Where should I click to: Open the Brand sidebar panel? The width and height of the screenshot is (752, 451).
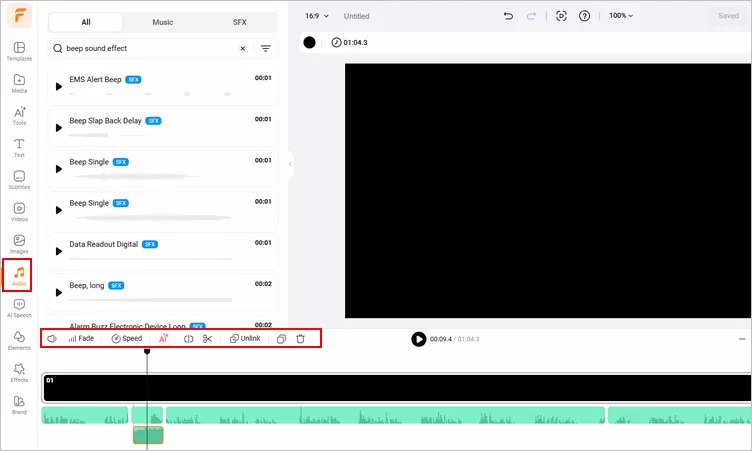pyautogui.click(x=19, y=405)
